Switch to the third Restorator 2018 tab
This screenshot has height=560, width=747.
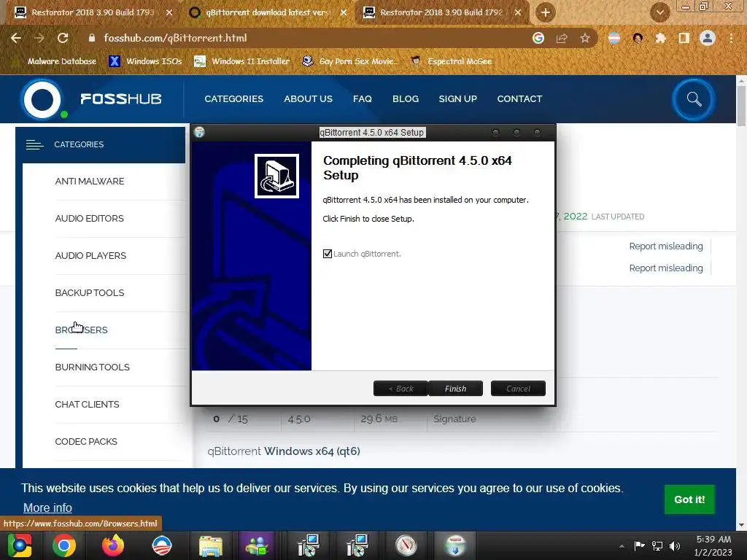click(x=441, y=12)
